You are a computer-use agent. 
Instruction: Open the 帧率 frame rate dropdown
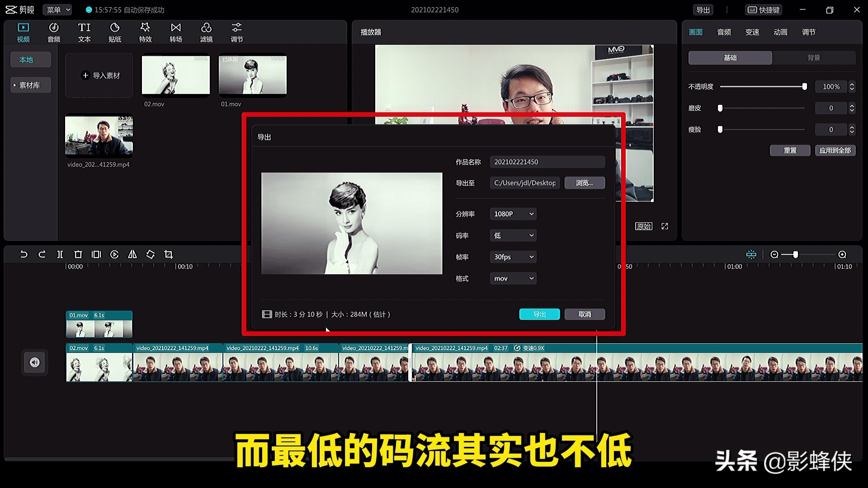tap(513, 257)
